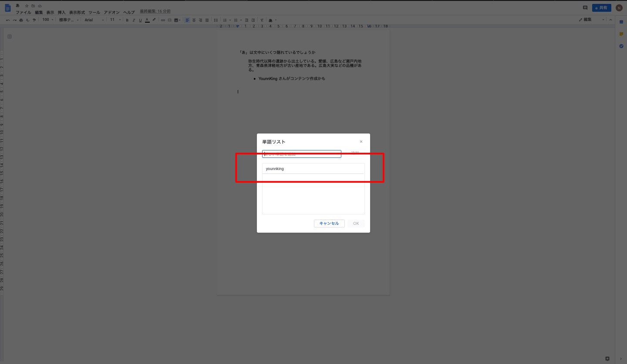The width and height of the screenshot is (627, 364).
Task: Decrease the indent
Action: pyautogui.click(x=246, y=20)
